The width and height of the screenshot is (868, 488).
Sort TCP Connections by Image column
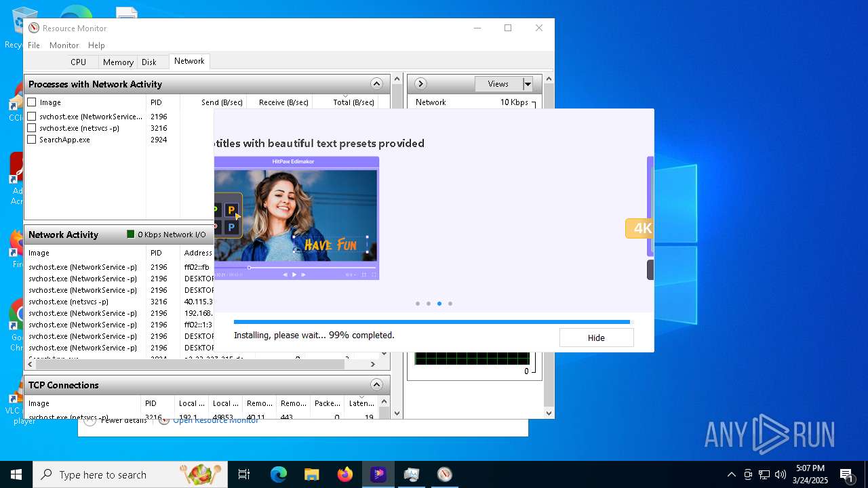(x=82, y=403)
